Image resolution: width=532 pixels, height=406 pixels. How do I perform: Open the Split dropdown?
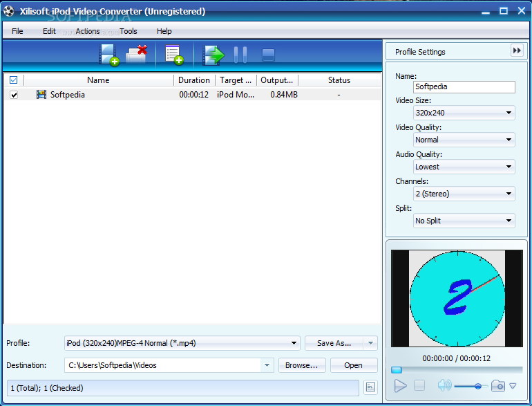(x=464, y=221)
